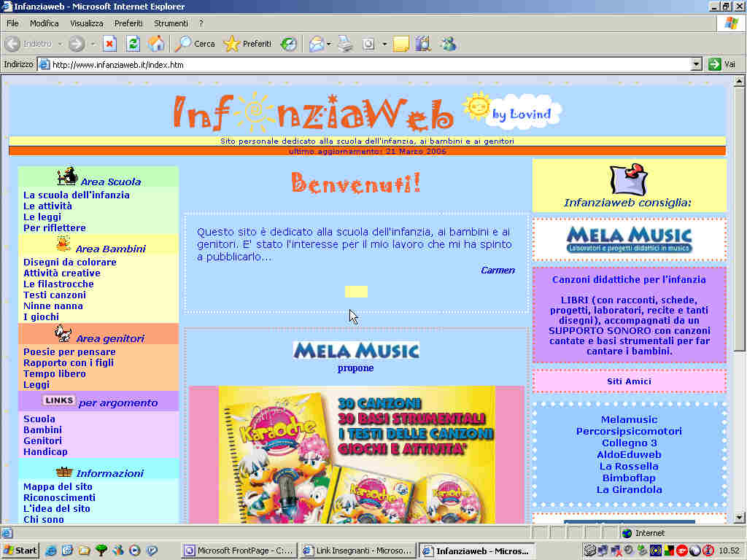Click page scrollbar down arrow
This screenshot has width=747, height=560.
739,518
